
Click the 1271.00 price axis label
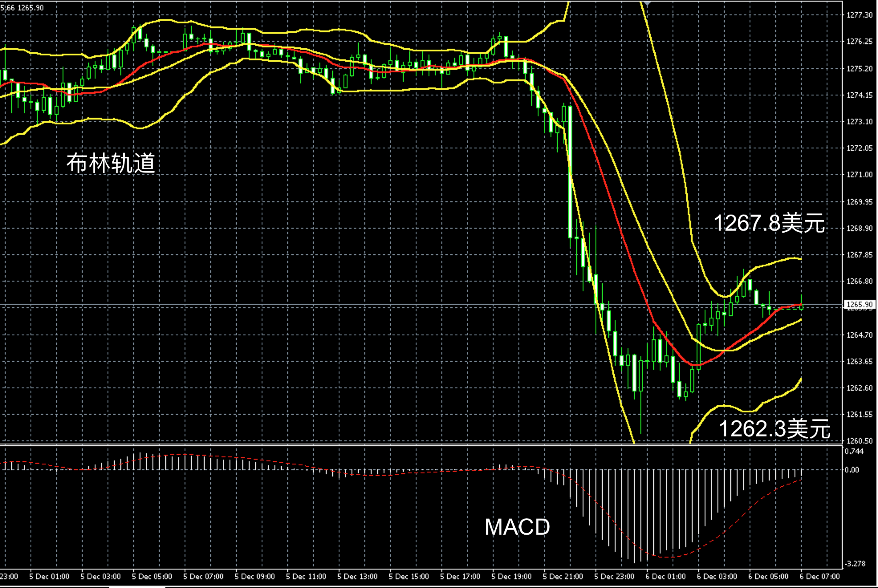tap(859, 174)
